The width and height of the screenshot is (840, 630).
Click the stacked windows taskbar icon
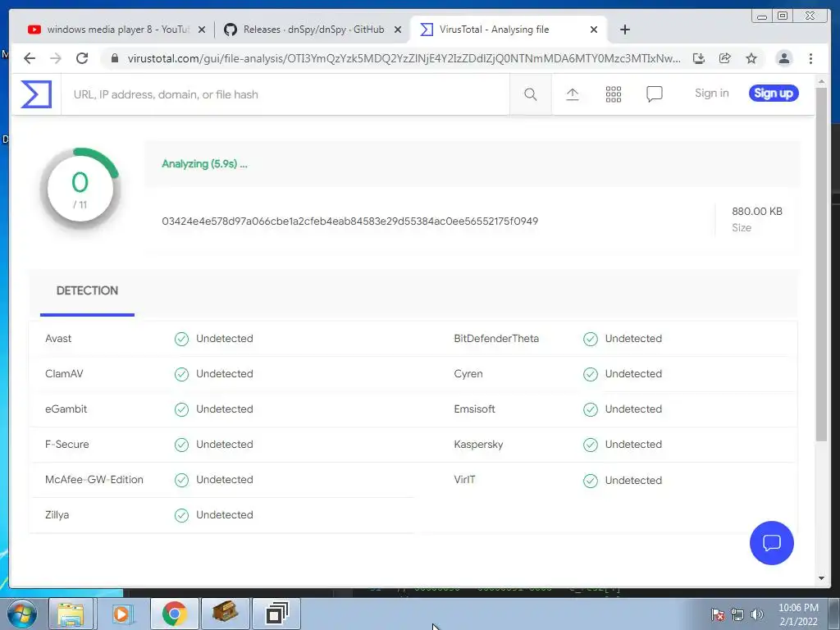click(276, 614)
